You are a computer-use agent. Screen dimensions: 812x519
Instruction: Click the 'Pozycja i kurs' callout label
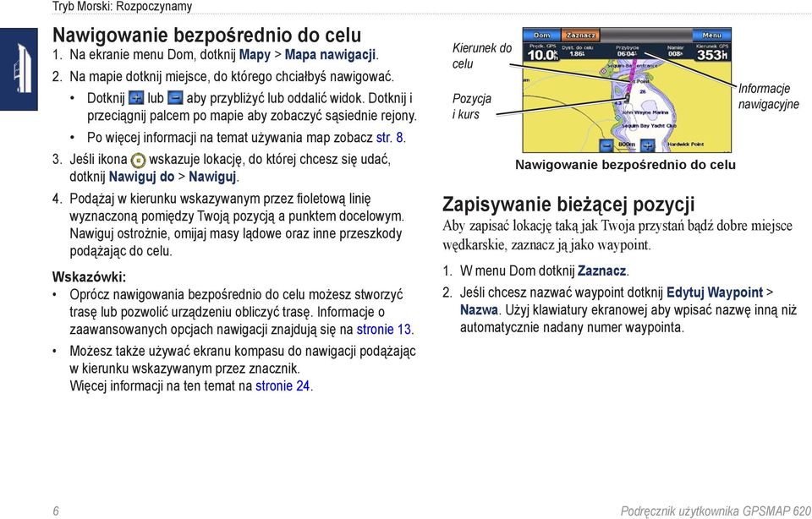click(x=472, y=107)
